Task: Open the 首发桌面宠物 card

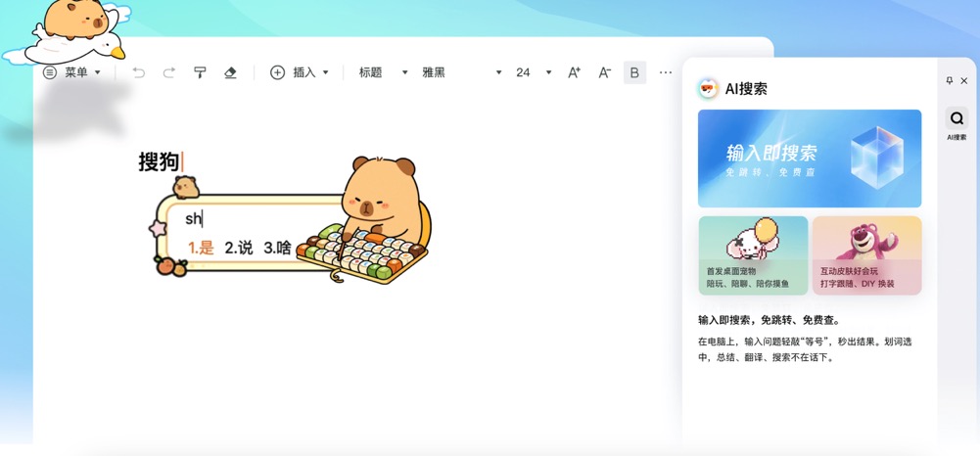Action: pyautogui.click(x=753, y=255)
